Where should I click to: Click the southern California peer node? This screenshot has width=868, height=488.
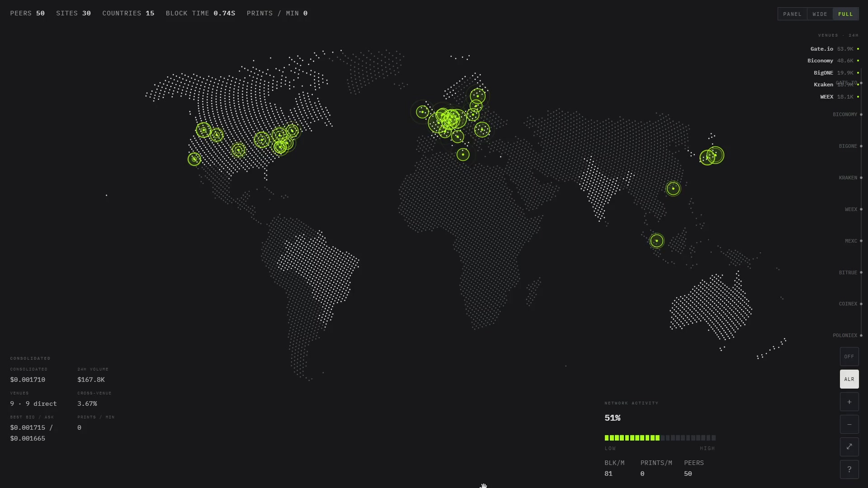pyautogui.click(x=194, y=159)
